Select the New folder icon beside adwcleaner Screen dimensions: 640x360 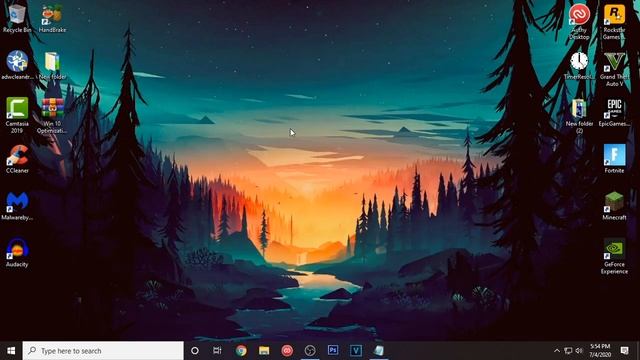52,65
